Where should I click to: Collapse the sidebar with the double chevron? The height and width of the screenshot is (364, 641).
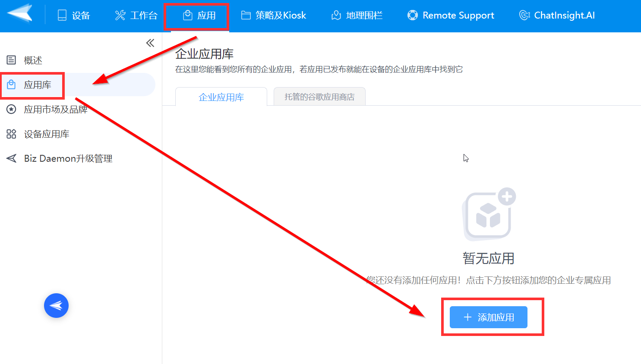(x=150, y=43)
